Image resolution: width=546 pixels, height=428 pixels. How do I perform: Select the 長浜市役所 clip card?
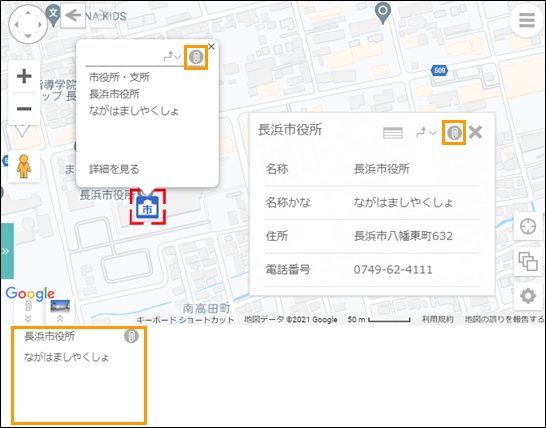(79, 375)
